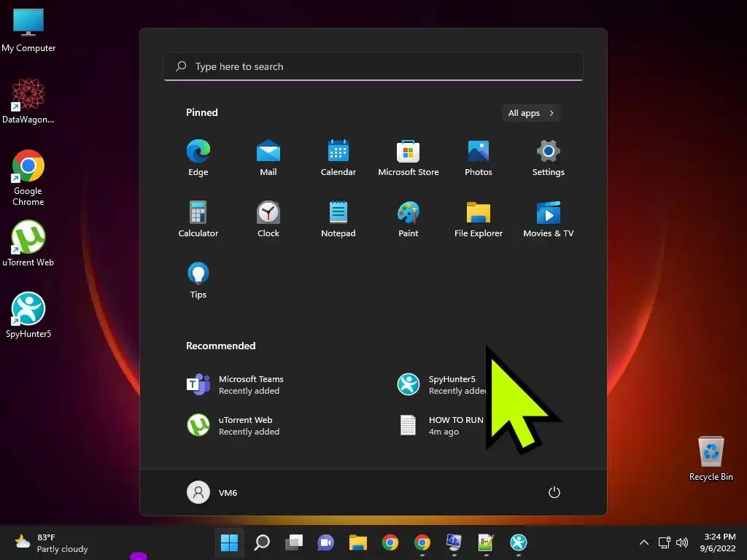Screen dimensions: 747x560
Task: Open Task View from taskbar
Action: (x=294, y=542)
